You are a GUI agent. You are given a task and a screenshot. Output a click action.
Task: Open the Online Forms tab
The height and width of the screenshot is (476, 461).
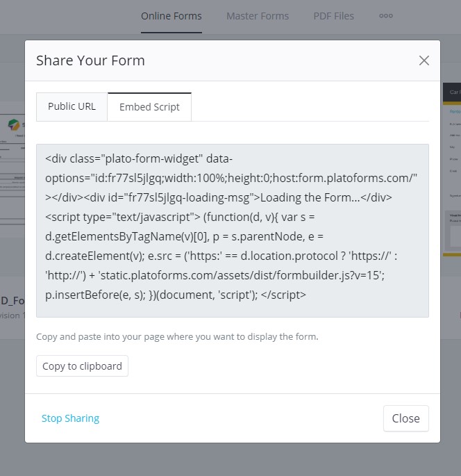(171, 16)
